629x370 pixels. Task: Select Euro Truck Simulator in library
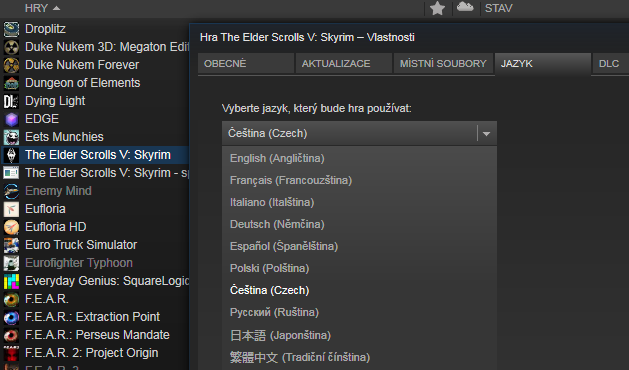pos(81,245)
